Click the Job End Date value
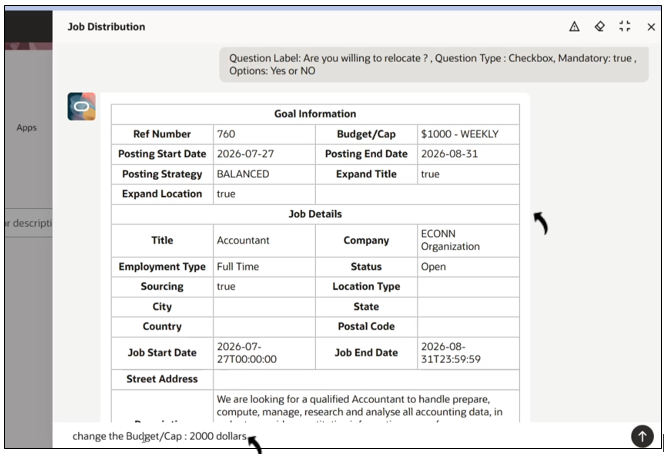Image resolution: width=666 pixels, height=454 pixels. tap(451, 353)
